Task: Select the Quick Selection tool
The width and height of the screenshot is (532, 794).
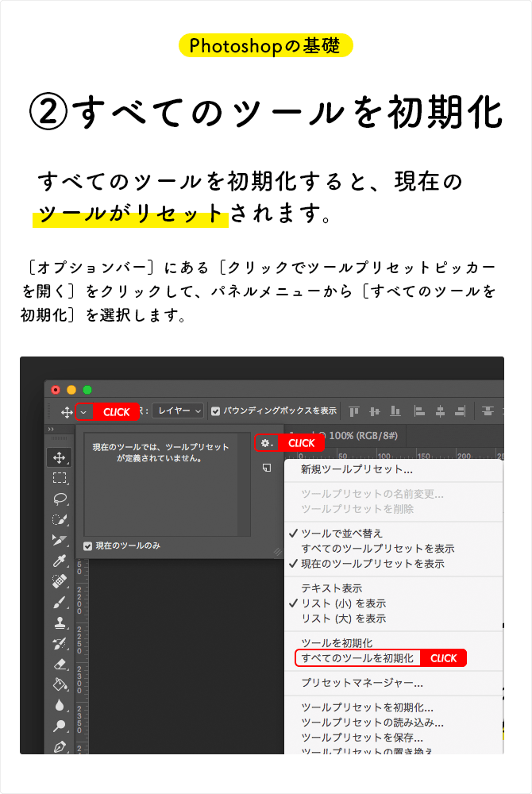Action: [x=60, y=519]
